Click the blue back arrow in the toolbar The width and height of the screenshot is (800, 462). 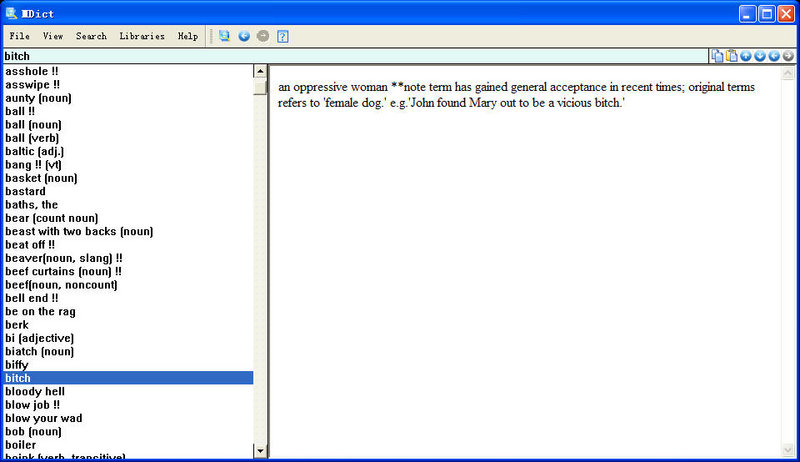(x=244, y=36)
